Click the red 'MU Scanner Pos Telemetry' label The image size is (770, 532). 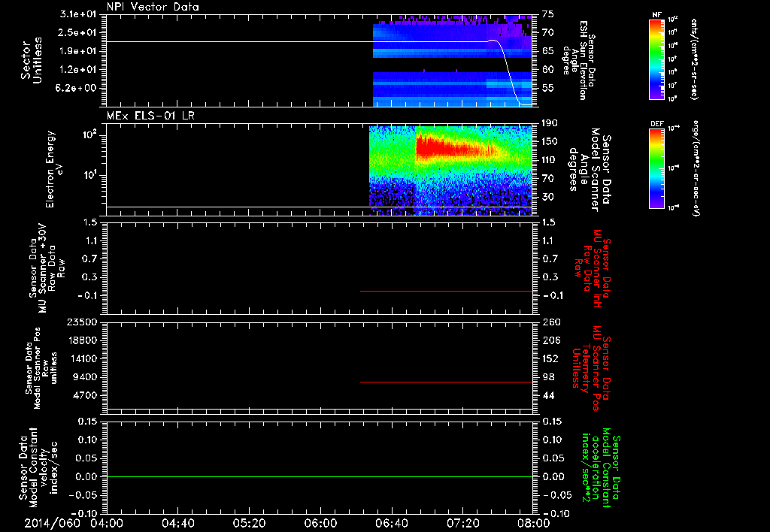click(591, 368)
